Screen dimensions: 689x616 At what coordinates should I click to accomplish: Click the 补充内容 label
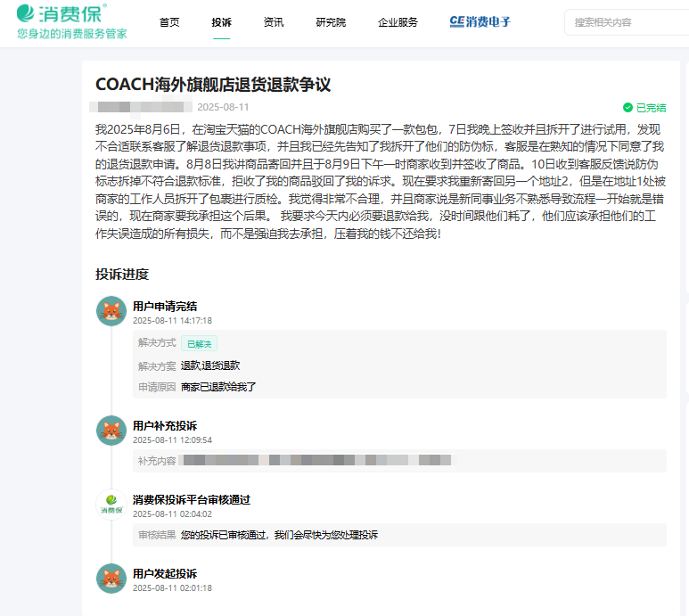click(157, 461)
